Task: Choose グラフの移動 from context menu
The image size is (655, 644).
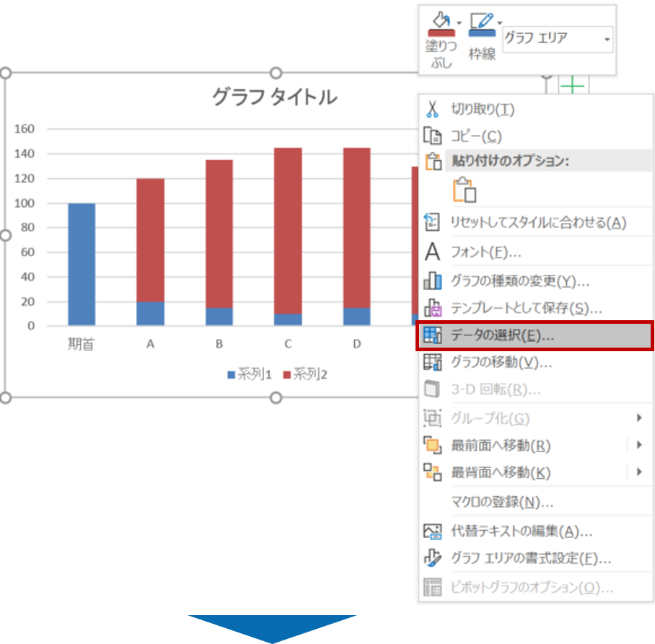Action: click(501, 362)
